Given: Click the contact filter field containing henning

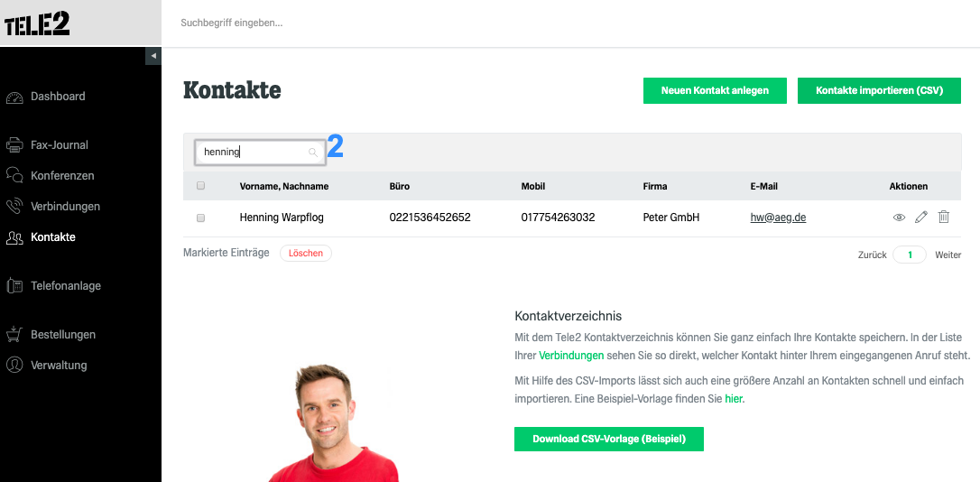Looking at the screenshot, I should tap(259, 152).
